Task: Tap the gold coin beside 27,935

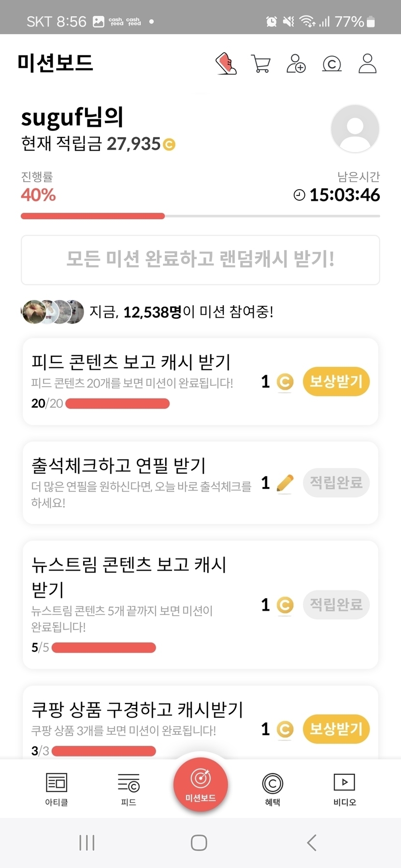Action: click(169, 144)
